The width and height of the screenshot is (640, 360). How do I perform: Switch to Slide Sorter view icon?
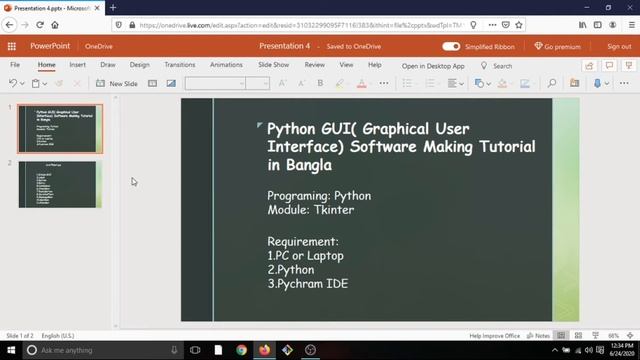pos(578,336)
